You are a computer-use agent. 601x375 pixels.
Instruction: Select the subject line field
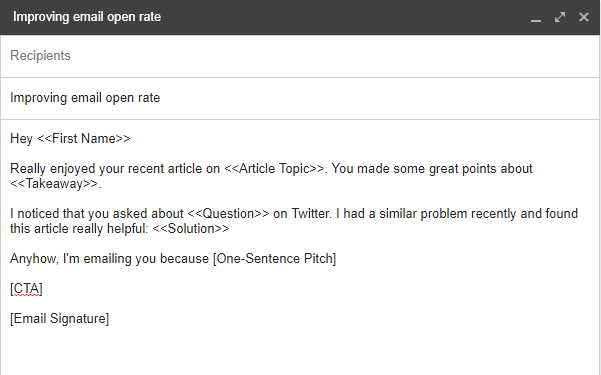point(300,98)
